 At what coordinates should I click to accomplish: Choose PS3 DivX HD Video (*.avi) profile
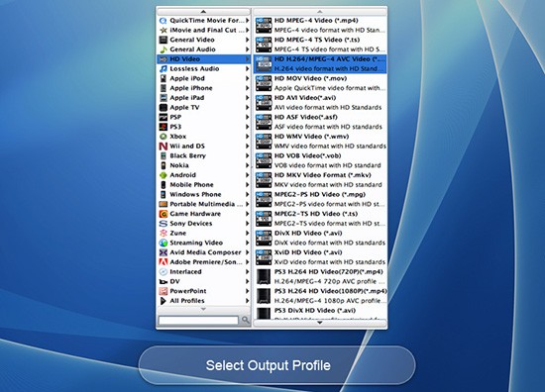point(320,313)
